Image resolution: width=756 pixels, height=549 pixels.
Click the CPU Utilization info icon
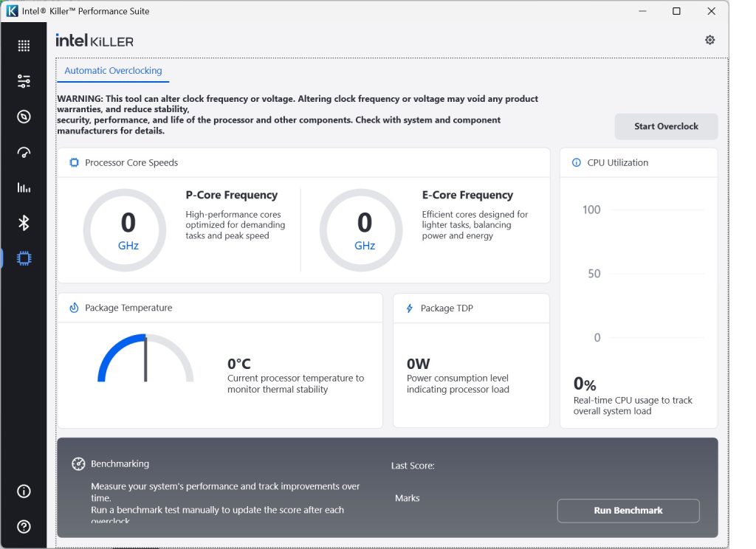tap(576, 162)
